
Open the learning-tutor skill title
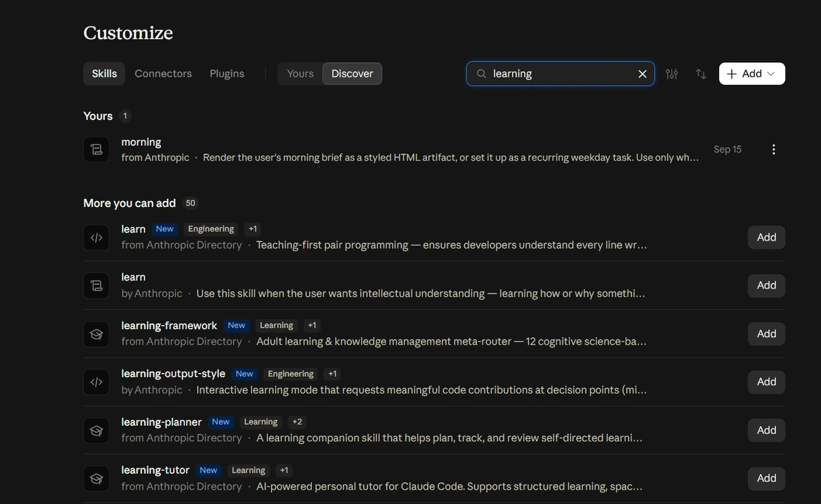tap(155, 470)
